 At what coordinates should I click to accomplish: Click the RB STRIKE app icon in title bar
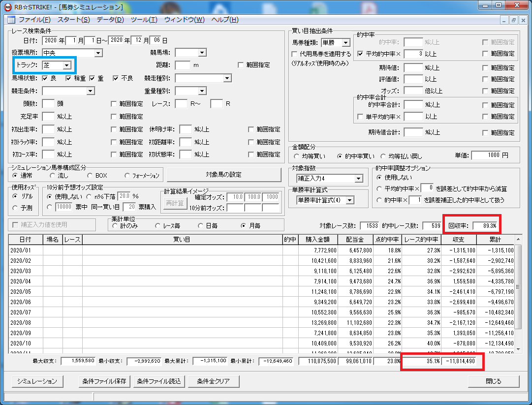(x=8, y=7)
